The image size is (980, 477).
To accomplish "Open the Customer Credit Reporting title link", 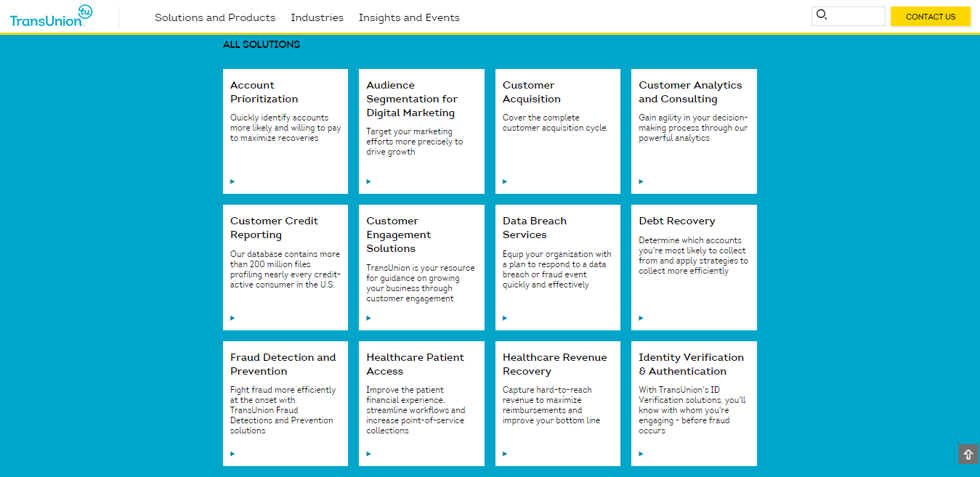I will [274, 228].
